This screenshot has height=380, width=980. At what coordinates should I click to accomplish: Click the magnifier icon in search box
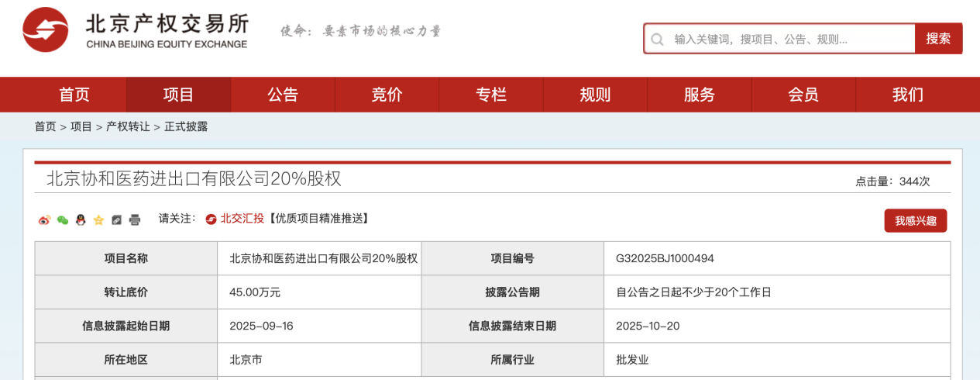[657, 39]
